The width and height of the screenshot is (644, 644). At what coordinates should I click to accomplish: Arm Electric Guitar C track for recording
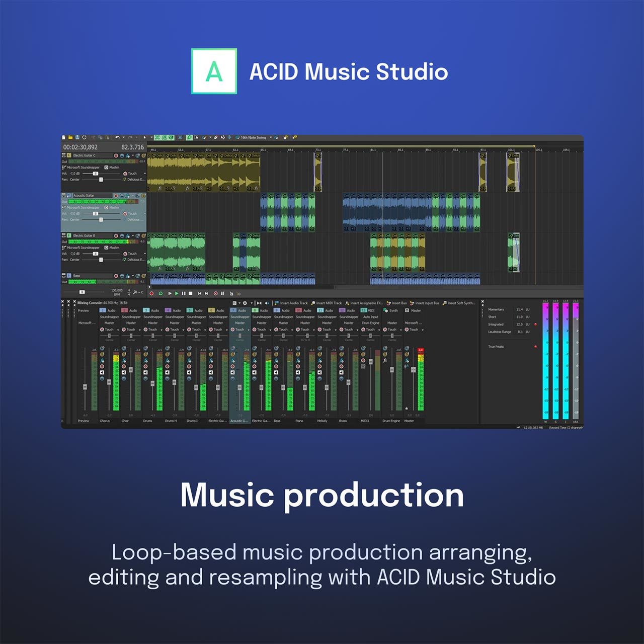click(116, 155)
